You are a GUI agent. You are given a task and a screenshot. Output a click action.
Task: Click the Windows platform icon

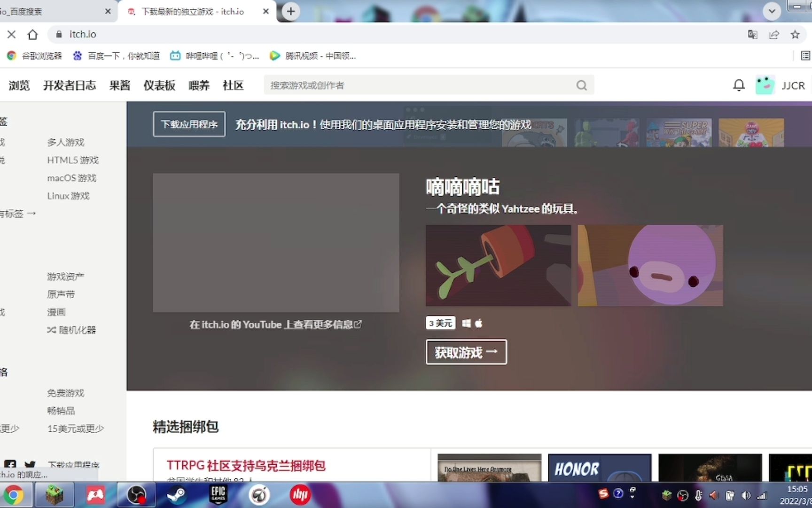tap(467, 323)
